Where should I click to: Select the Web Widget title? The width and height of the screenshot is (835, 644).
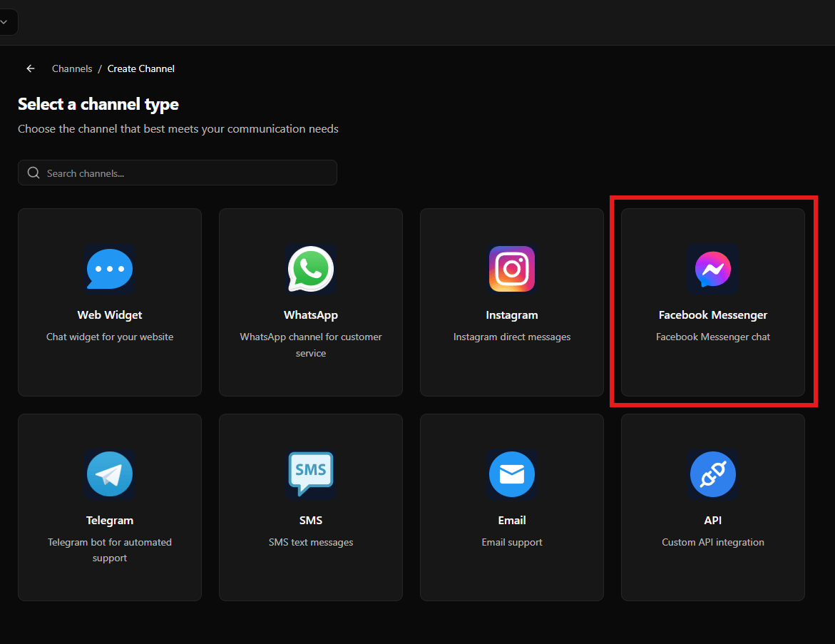tap(110, 315)
